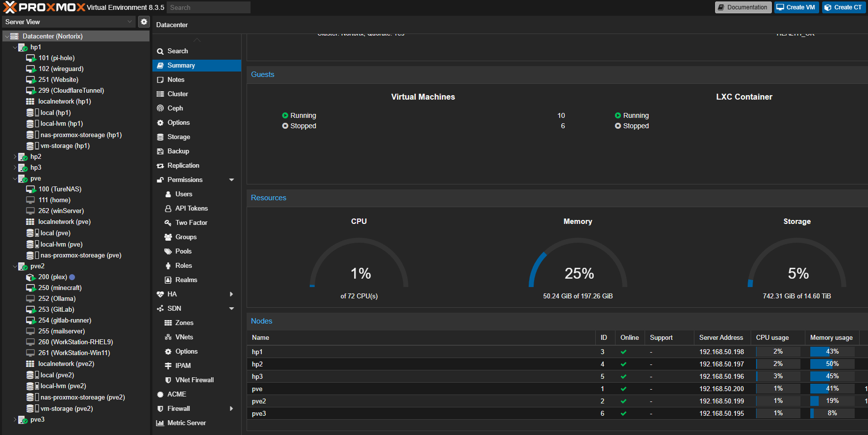868x435 pixels.
Task: Open the Roles menu item
Action: click(197, 266)
